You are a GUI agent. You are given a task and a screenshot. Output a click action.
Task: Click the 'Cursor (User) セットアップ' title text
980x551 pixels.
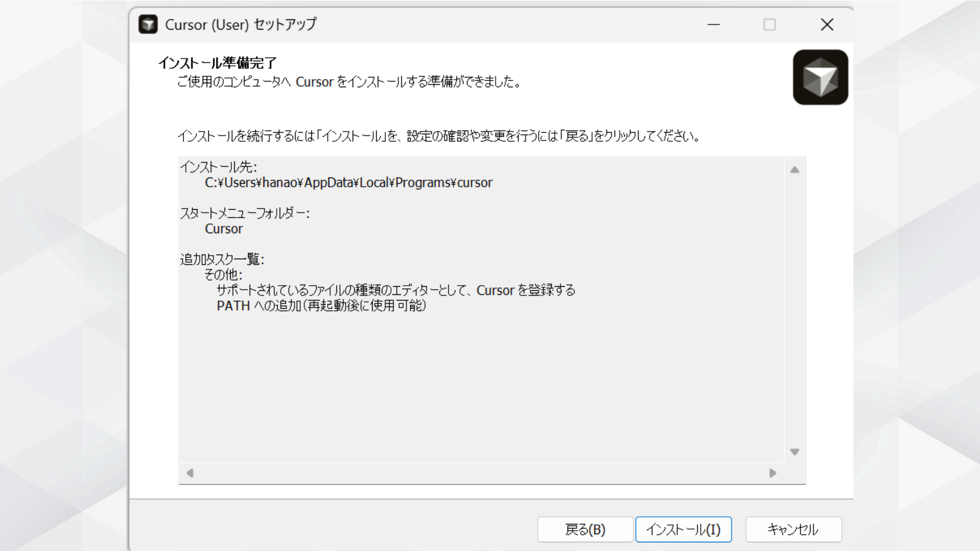(x=240, y=24)
